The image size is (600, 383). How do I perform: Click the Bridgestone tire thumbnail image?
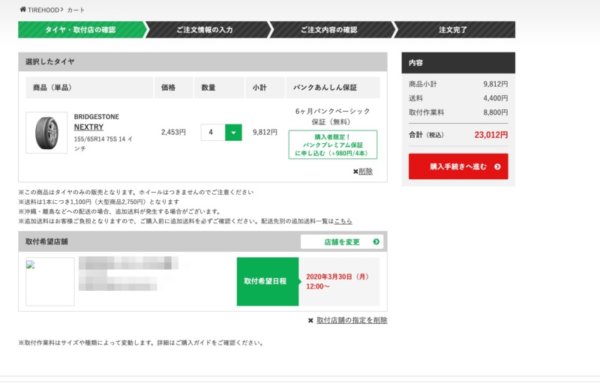coord(47,133)
